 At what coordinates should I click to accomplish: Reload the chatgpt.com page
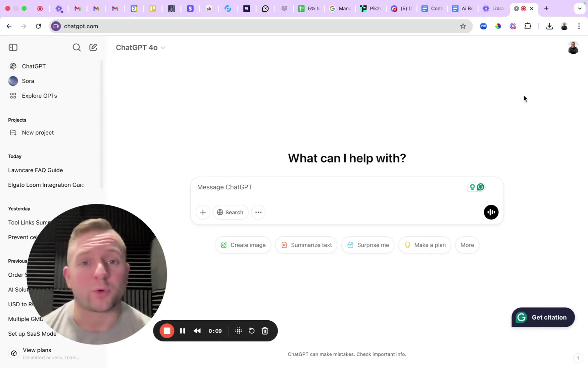point(38,26)
